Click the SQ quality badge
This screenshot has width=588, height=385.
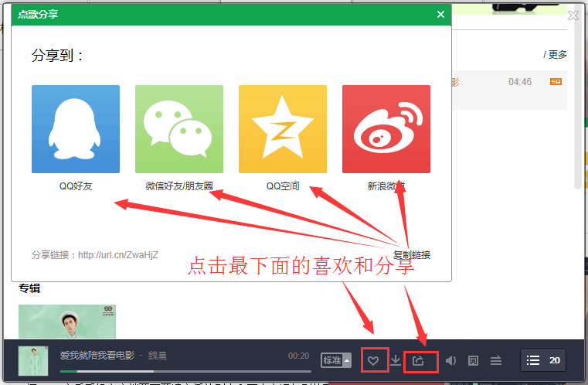pos(556,82)
